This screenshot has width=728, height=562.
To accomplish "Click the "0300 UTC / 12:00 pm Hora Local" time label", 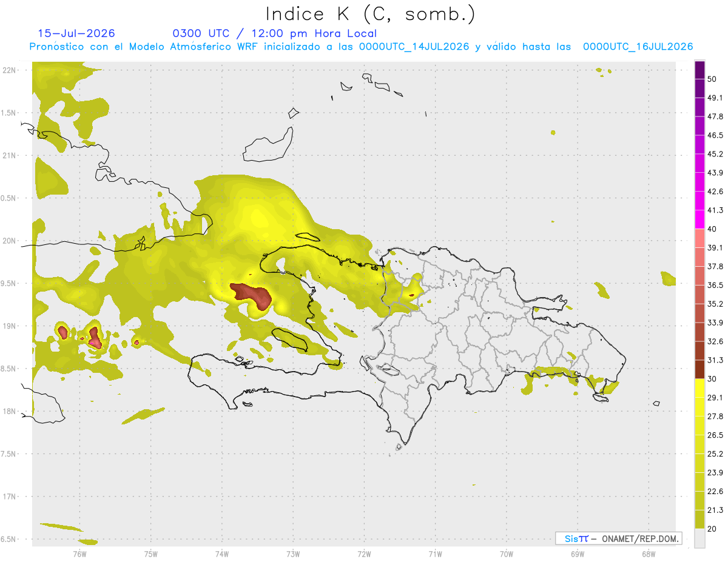I will tap(274, 33).
